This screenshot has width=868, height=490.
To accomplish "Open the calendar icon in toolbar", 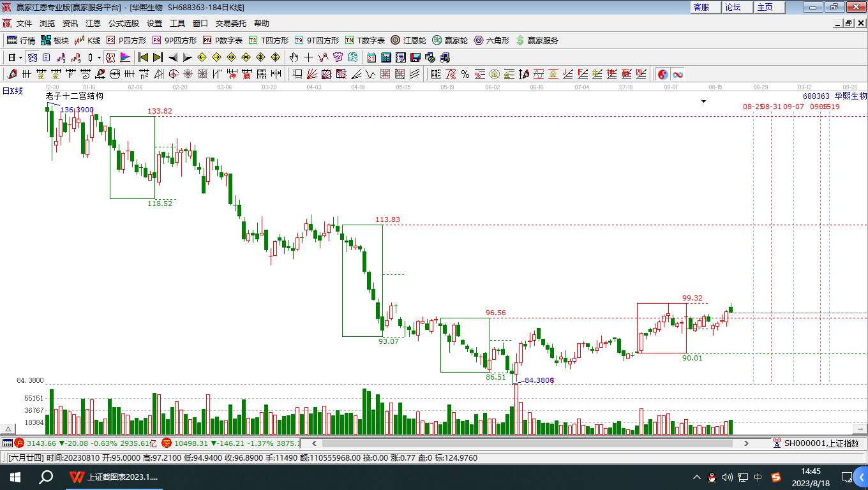I will [371, 57].
